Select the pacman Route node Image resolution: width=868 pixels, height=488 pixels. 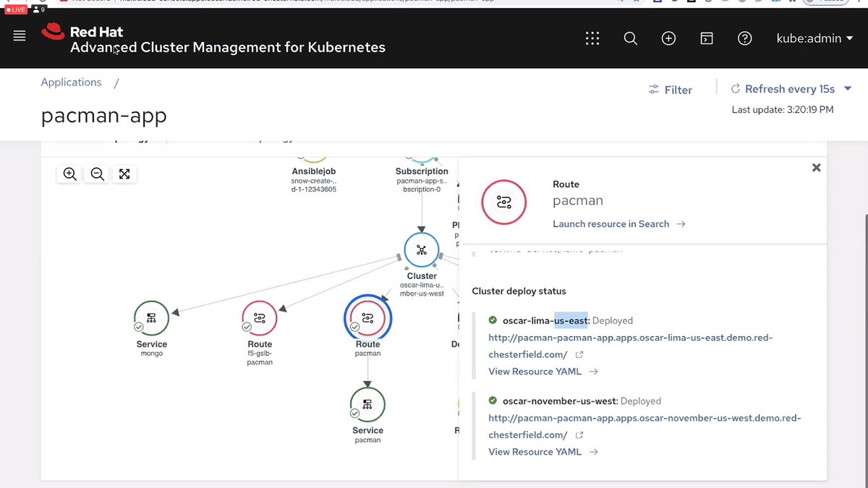368,318
